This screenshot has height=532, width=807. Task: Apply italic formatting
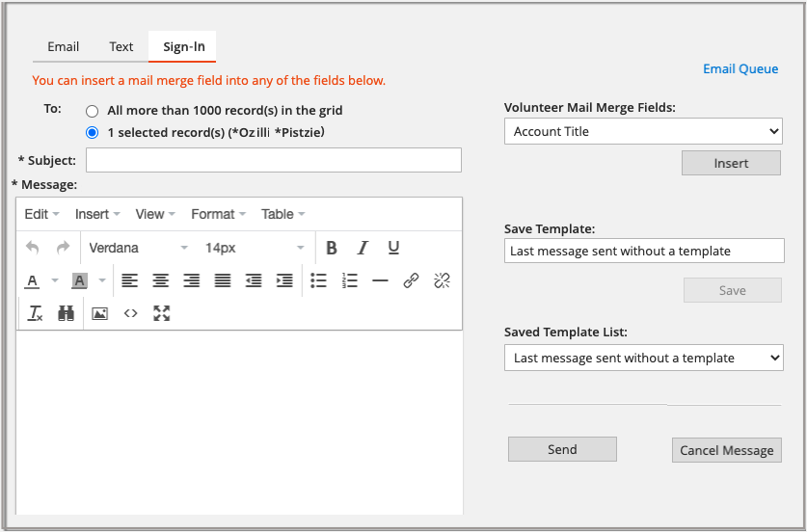tap(363, 249)
